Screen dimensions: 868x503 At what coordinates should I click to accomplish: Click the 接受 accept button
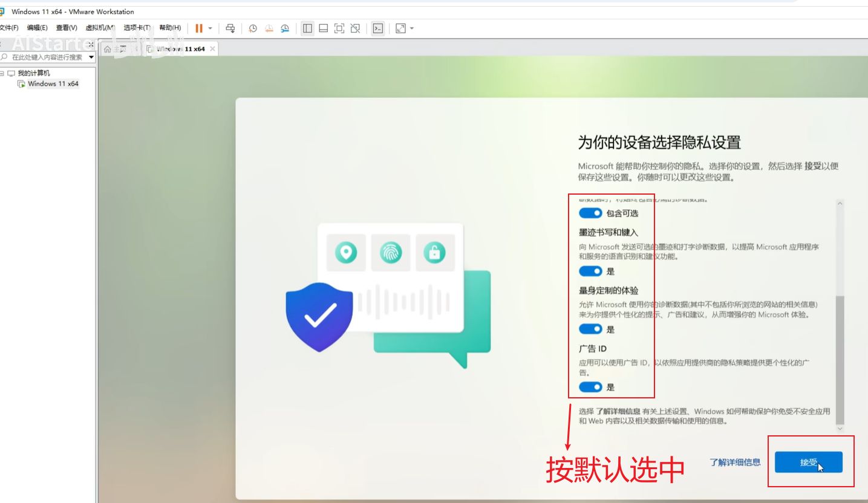(x=808, y=462)
